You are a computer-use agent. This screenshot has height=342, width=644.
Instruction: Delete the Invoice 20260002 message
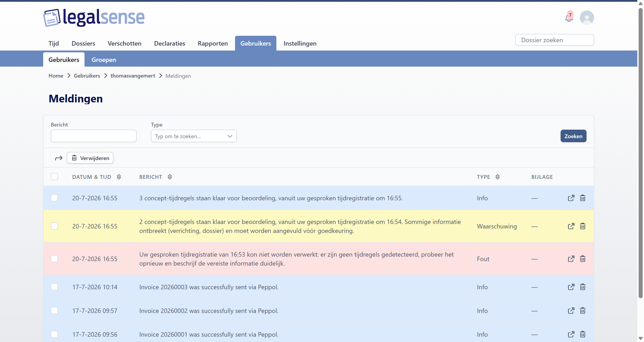click(583, 311)
